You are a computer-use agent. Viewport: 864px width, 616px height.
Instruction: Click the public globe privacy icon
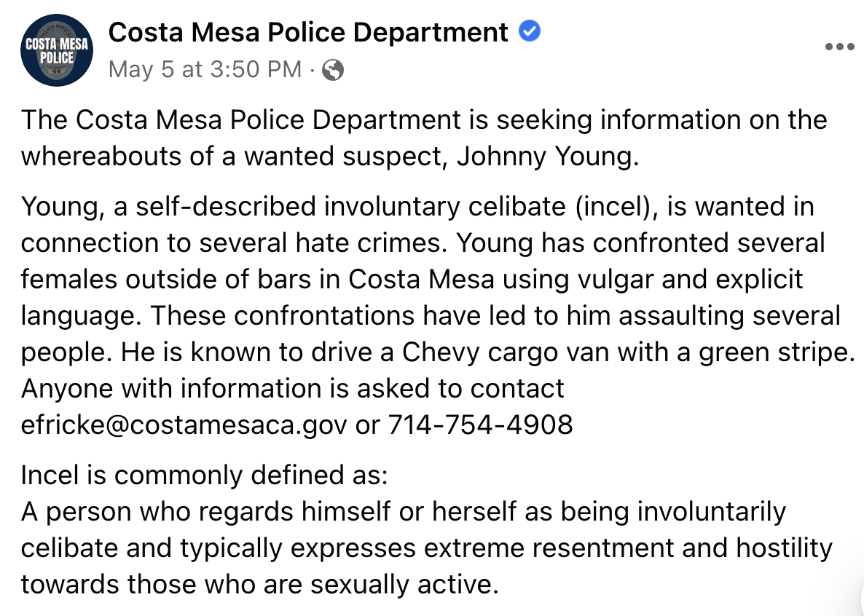click(x=333, y=70)
